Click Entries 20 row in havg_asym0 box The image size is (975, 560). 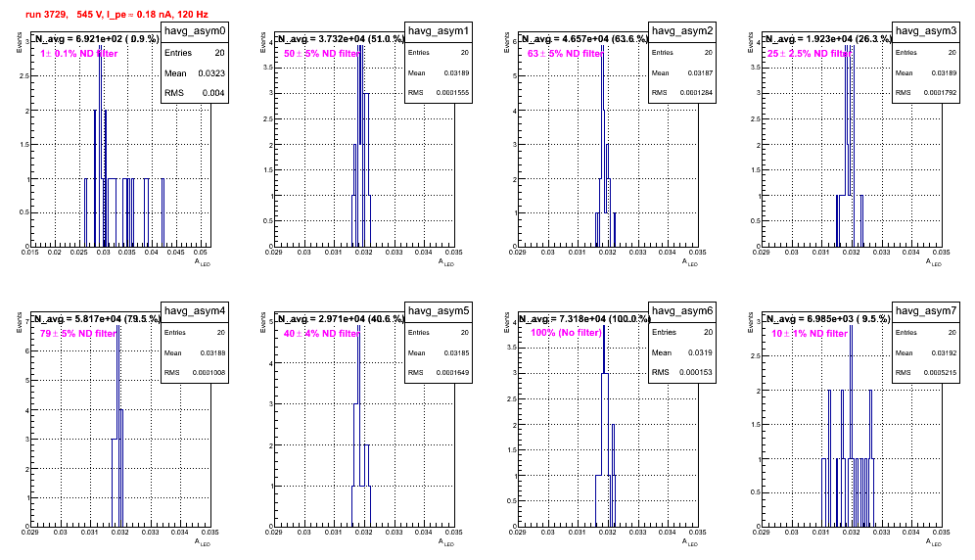[x=195, y=53]
